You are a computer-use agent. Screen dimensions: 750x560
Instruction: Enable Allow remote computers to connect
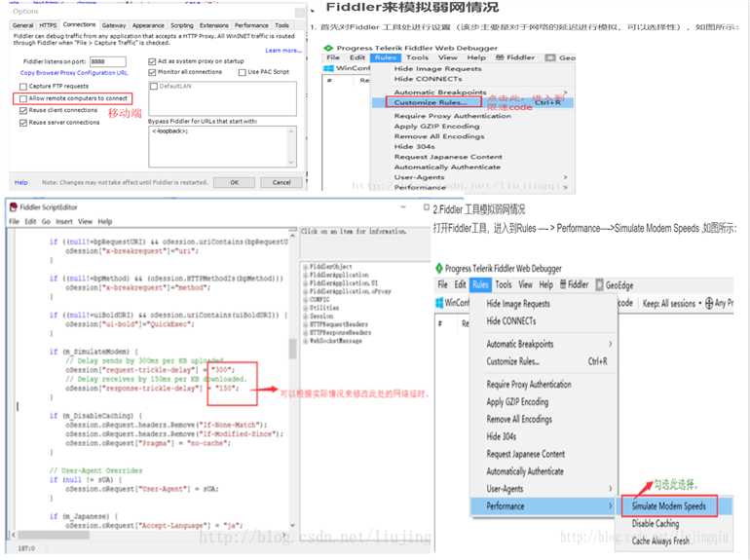(x=23, y=98)
